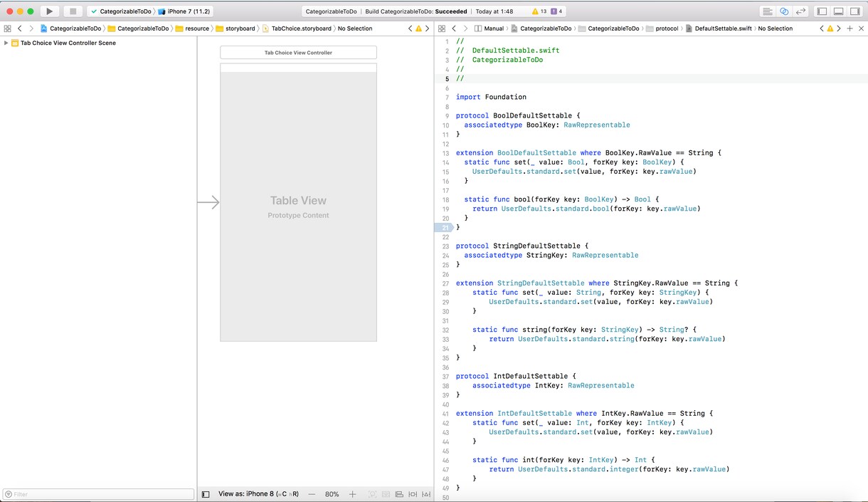Click 'protocol IntDefaultSettable {' text
Screen dimensions: 868x502
point(517,376)
